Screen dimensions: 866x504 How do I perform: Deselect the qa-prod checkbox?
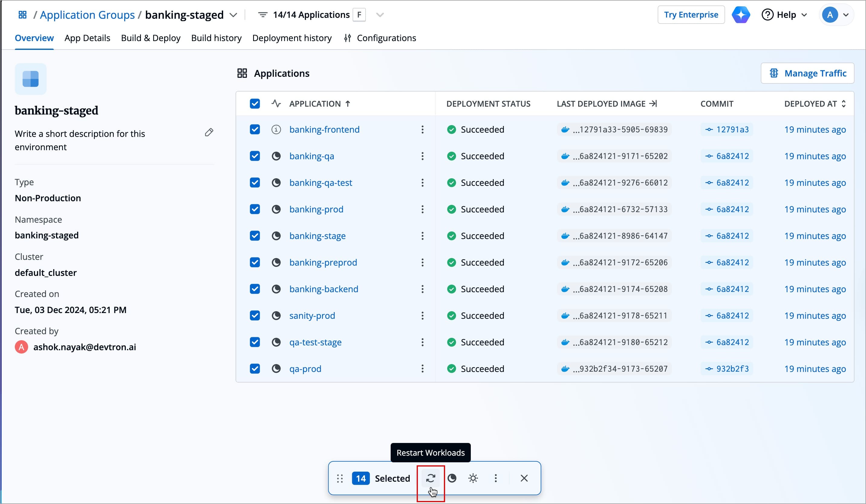coord(255,368)
